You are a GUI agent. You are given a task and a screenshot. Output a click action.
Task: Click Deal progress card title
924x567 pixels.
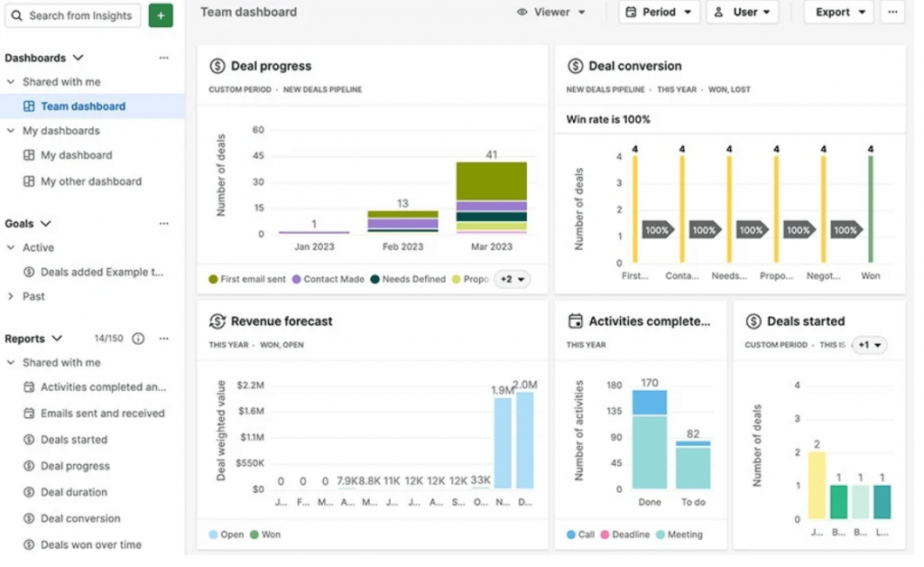pos(271,66)
